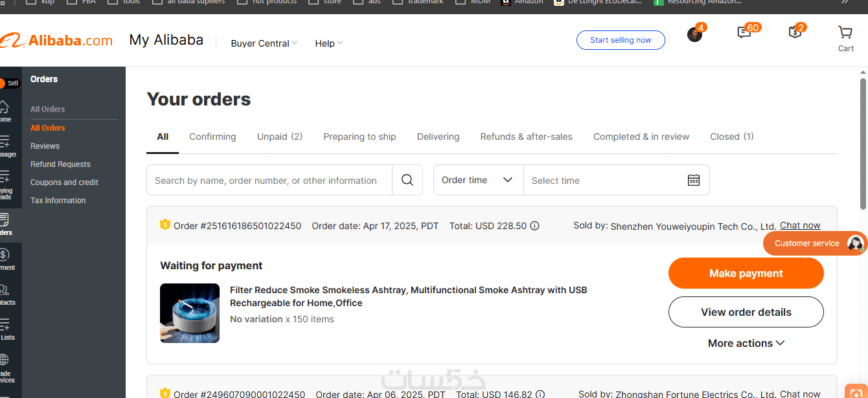Viewport: 868px width, 398px height.
Task: Switch to Refunds & after-sales tab
Action: (527, 137)
